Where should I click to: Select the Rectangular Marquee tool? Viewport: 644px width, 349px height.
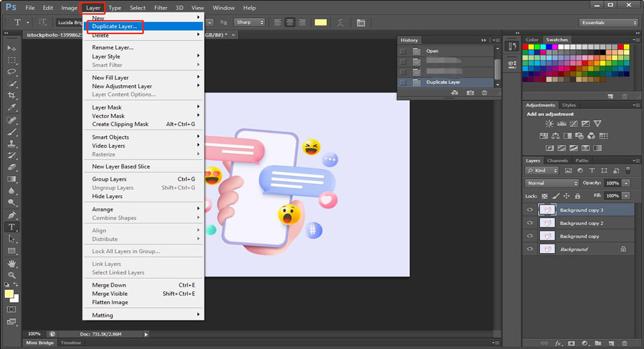point(11,60)
